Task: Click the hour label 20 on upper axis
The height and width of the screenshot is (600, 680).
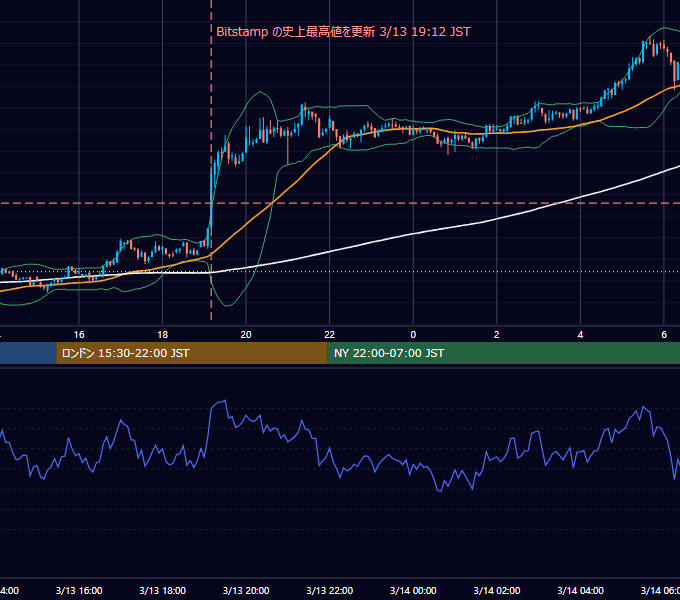Action: tap(246, 334)
